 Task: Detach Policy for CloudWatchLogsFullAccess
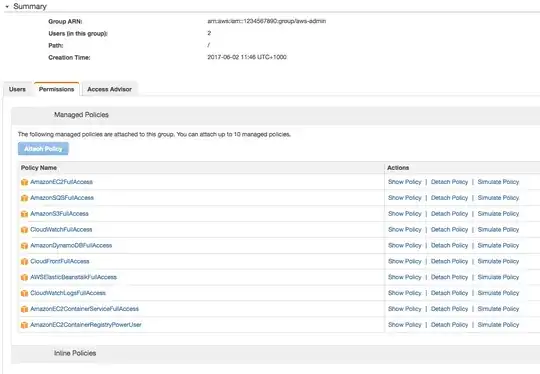click(x=449, y=293)
